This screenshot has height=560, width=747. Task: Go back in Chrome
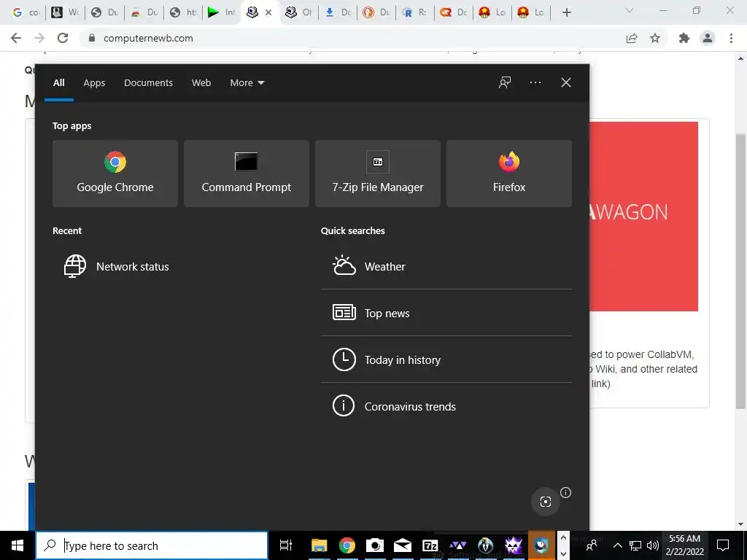click(x=16, y=38)
